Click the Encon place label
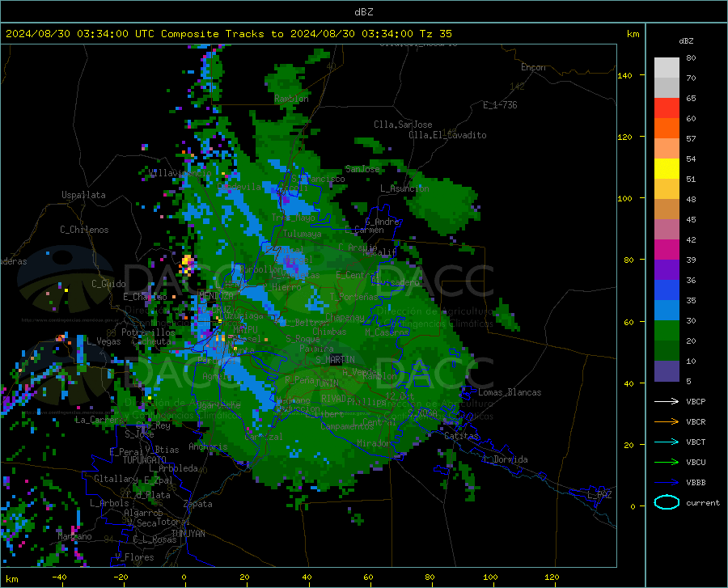 pyautogui.click(x=533, y=67)
